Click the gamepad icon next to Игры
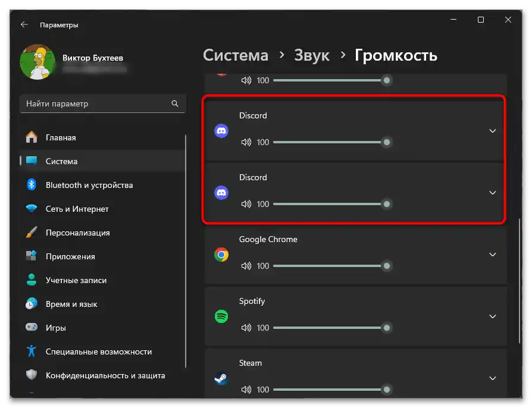Viewport: 532px width, 408px height. click(x=31, y=328)
